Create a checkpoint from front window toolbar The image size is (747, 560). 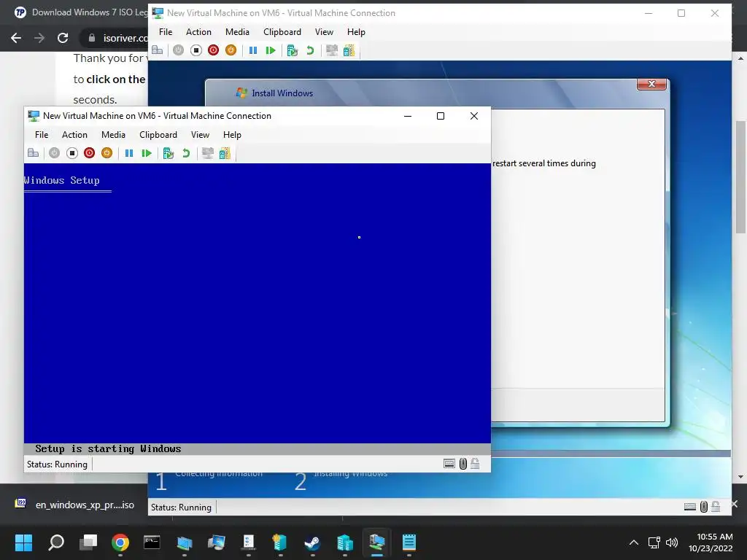169,153
